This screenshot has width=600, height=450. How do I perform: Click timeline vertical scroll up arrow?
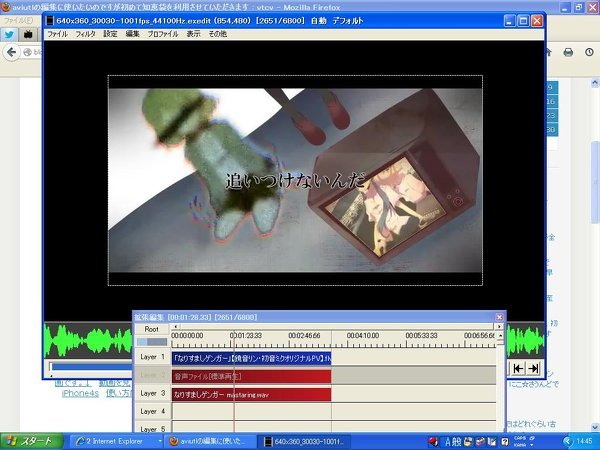tap(500, 336)
